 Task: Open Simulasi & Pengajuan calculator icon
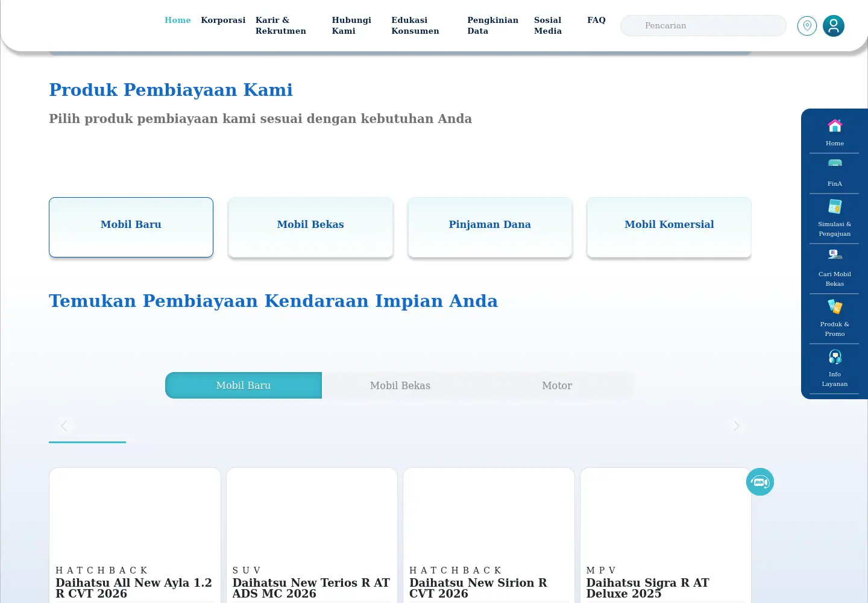[x=835, y=206]
